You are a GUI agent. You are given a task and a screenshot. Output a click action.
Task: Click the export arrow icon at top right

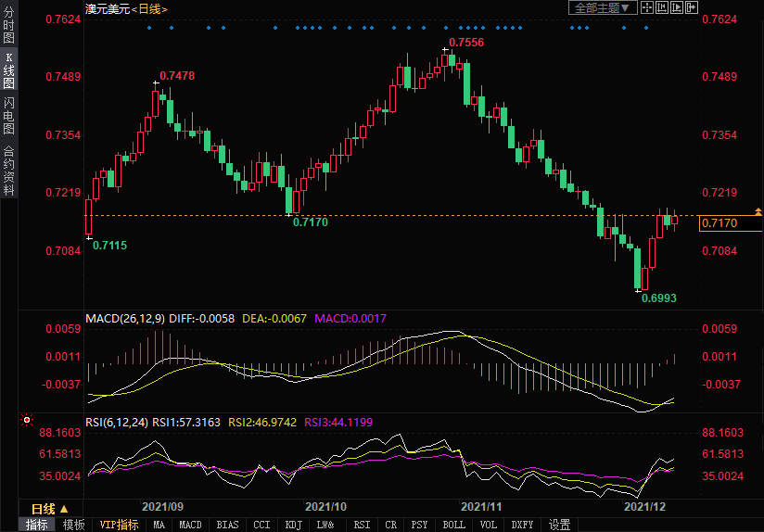point(691,7)
